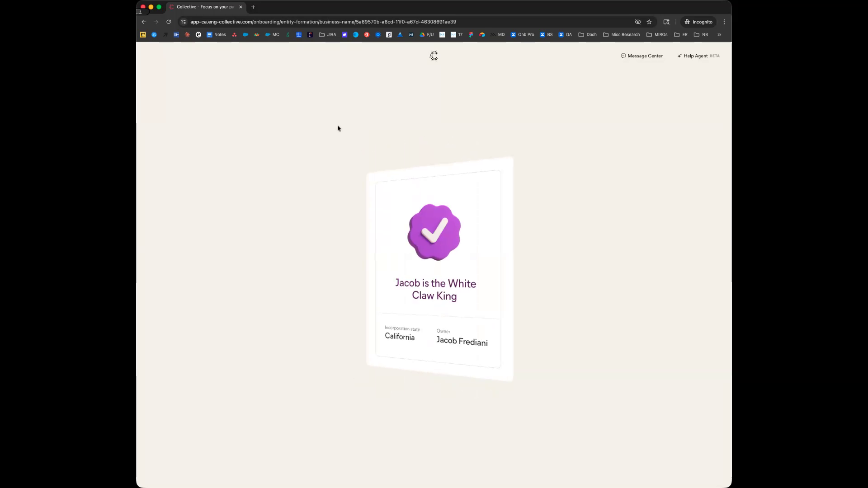Open the Message Center
The width and height of the screenshot is (868, 488).
(x=642, y=56)
